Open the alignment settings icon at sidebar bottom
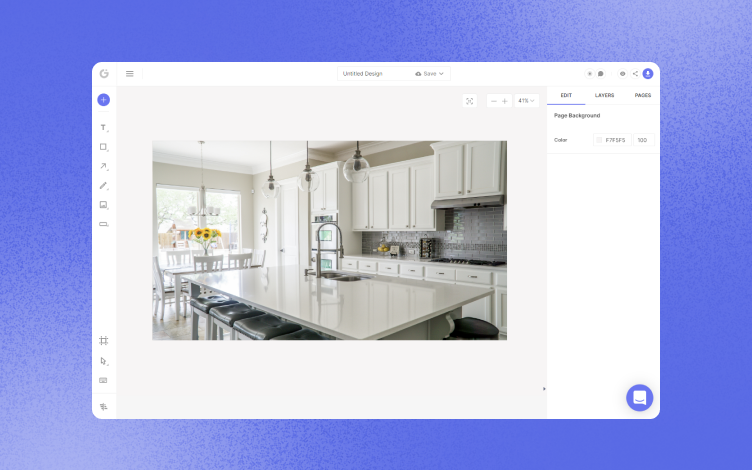 (x=104, y=407)
